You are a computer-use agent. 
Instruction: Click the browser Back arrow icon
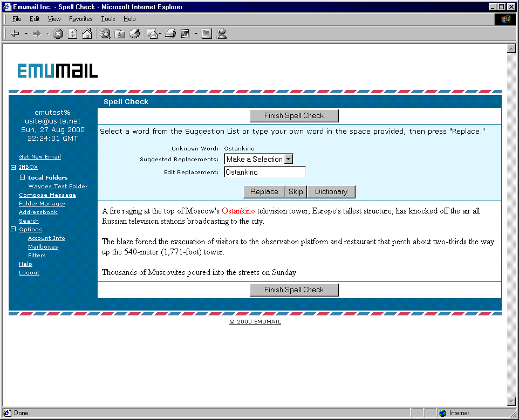pyautogui.click(x=15, y=34)
